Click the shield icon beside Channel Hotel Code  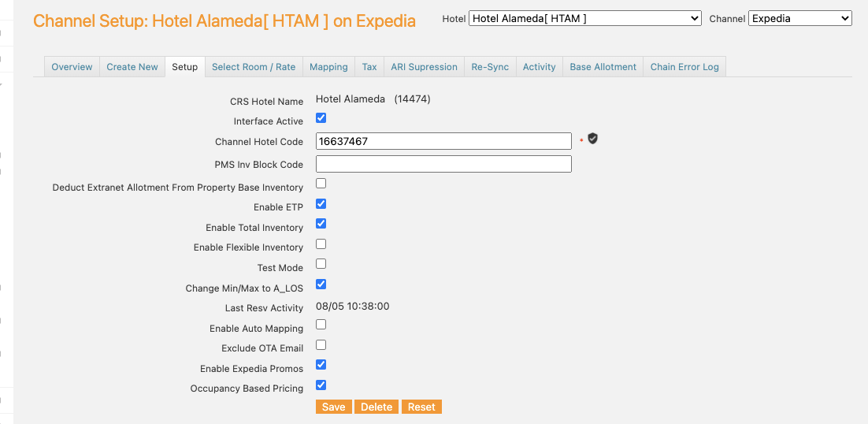click(593, 139)
